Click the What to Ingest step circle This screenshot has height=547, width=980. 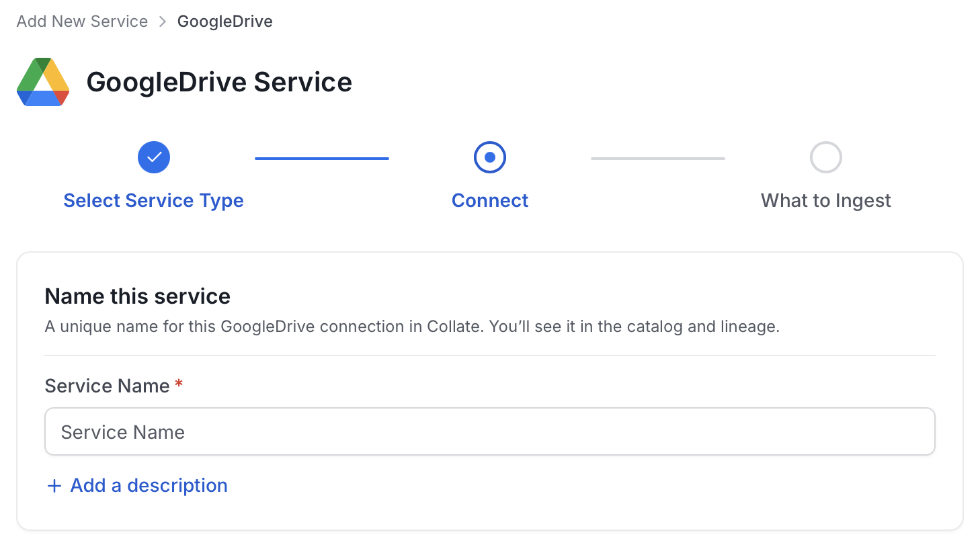click(x=826, y=157)
